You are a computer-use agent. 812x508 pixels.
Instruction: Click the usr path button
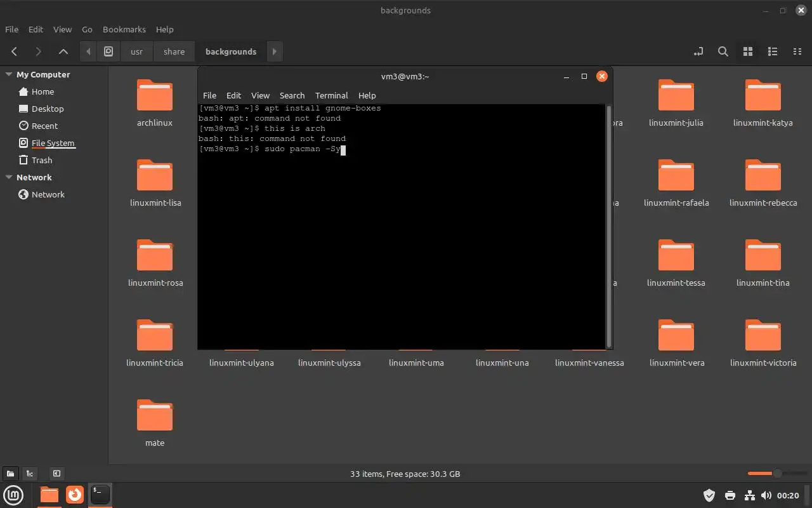point(137,51)
